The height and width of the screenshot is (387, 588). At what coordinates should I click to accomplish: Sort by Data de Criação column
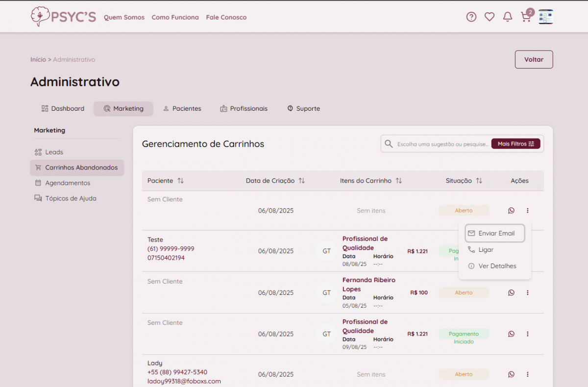click(x=302, y=181)
